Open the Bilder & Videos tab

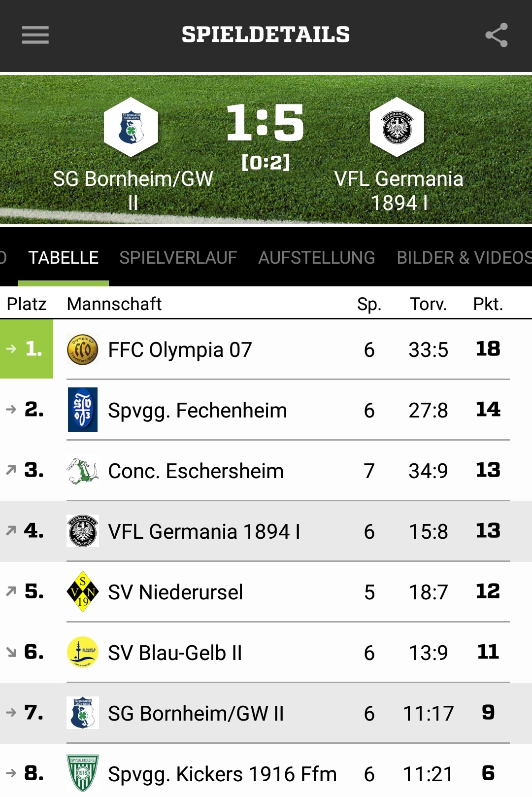point(465,258)
